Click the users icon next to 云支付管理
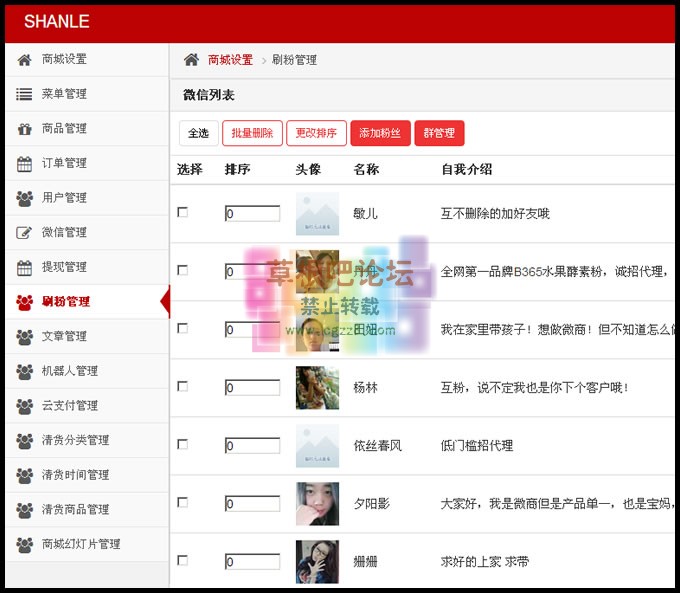Screen dimensions: 680x593 [x=24, y=406]
